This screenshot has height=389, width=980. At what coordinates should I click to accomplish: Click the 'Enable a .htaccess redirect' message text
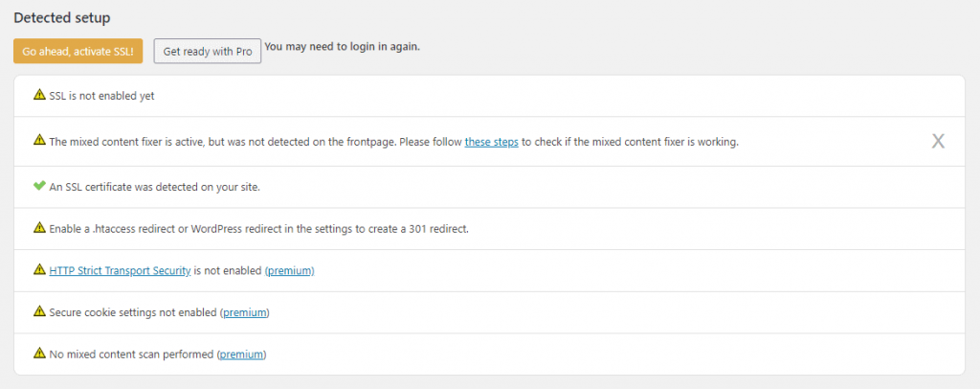point(258,228)
